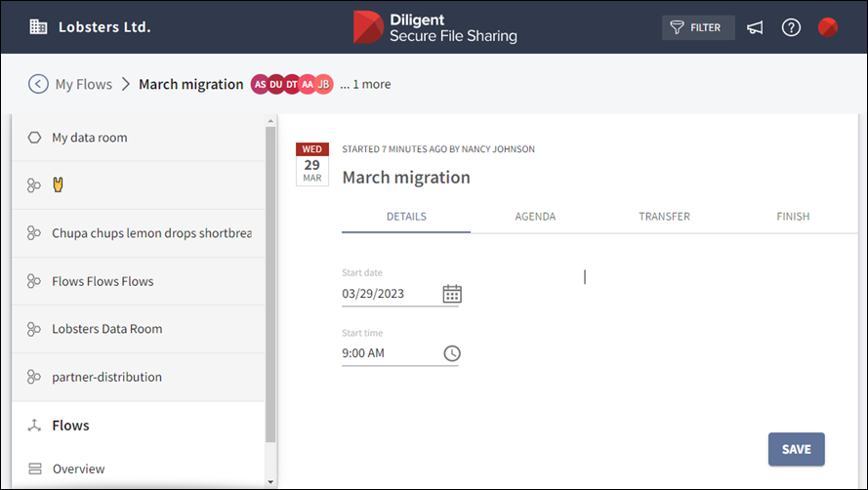
Task: Open Lobsters Data Room in sidebar
Action: (x=106, y=329)
